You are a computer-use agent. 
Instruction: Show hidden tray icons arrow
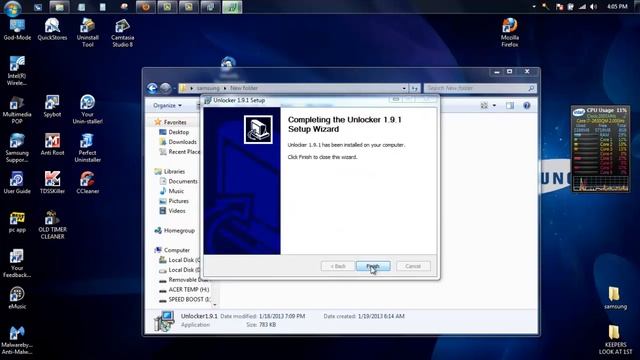tap(534, 7)
